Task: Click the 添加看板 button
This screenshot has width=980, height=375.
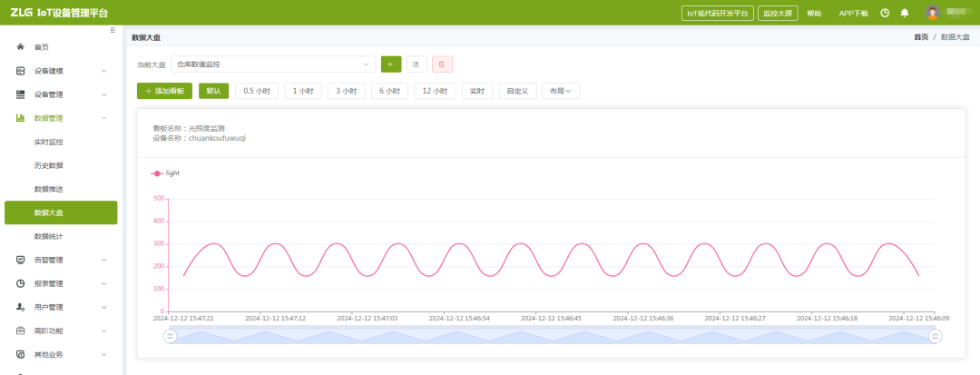Action: [164, 91]
